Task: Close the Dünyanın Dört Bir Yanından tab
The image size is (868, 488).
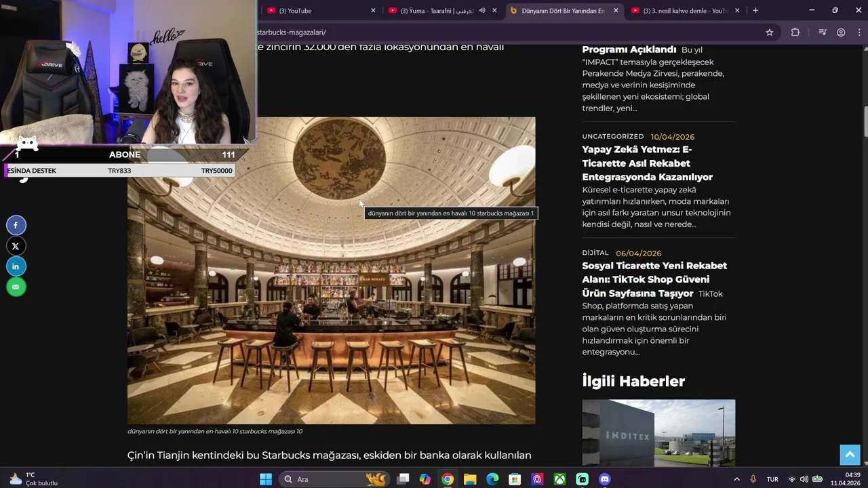Action: (x=616, y=10)
